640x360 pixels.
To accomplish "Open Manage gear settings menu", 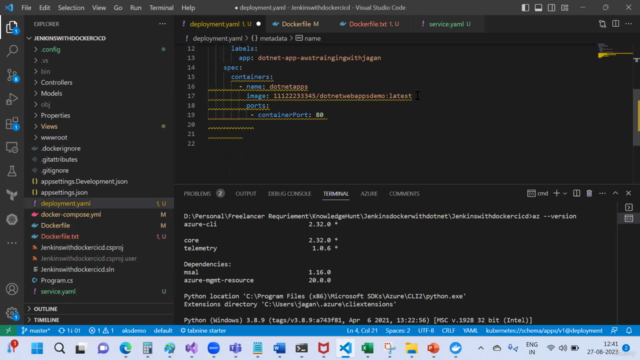I will pos(12,313).
